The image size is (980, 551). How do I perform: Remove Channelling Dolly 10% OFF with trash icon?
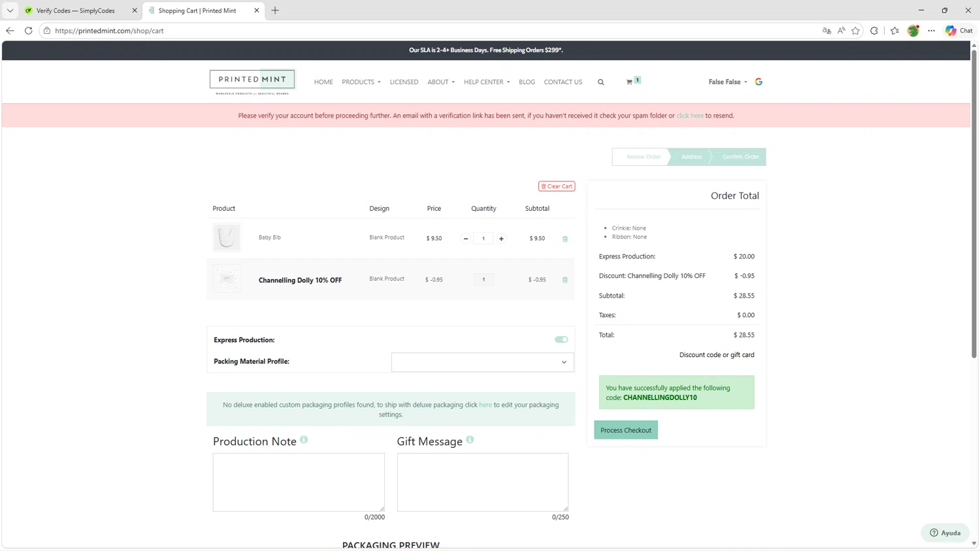coord(565,280)
